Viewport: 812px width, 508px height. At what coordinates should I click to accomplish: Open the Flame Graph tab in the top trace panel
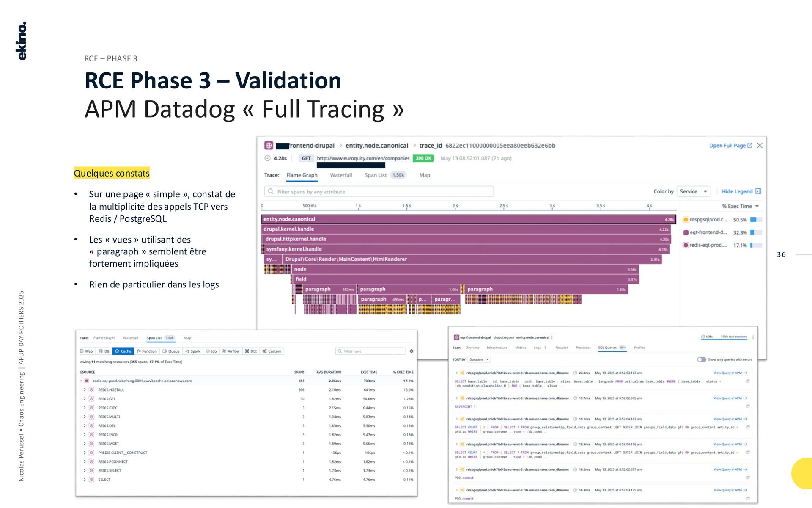(x=302, y=175)
